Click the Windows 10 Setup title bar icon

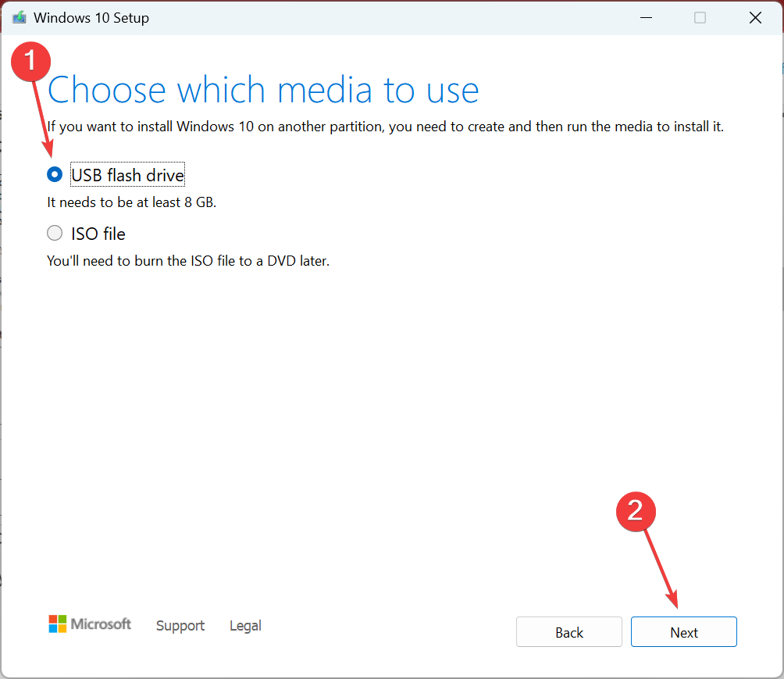[x=19, y=18]
